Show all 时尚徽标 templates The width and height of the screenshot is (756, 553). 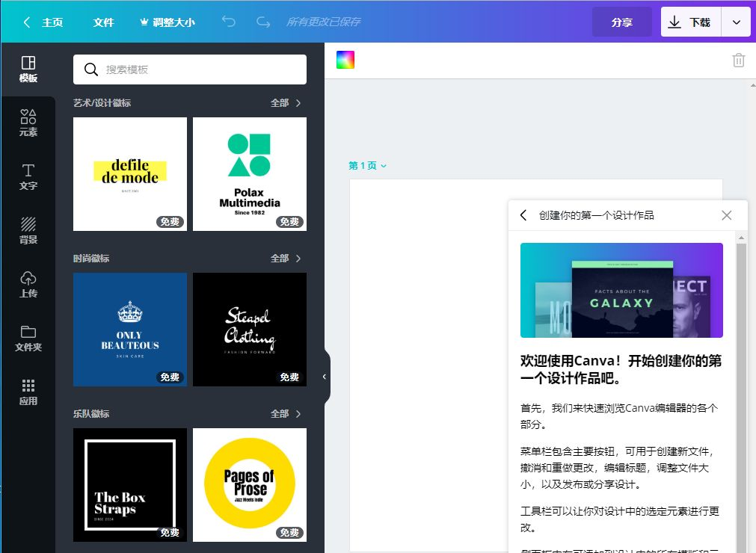tap(286, 259)
